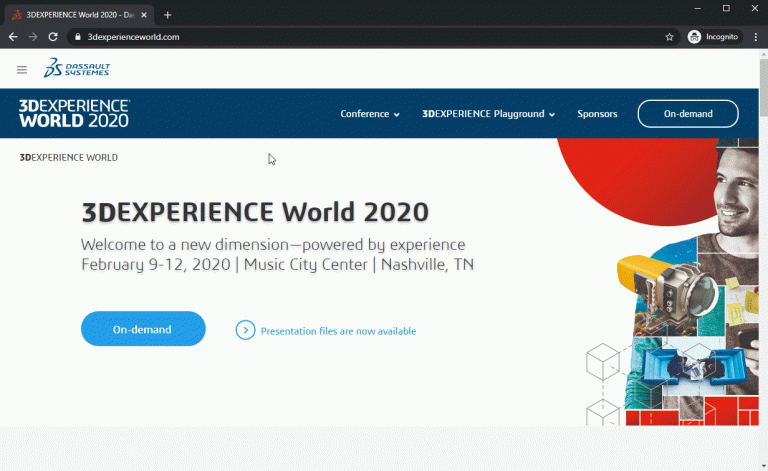Screen dimensions: 768x471
Task: Click the 3DEXPERIENCE World 2020 header logo
Action: [74, 113]
